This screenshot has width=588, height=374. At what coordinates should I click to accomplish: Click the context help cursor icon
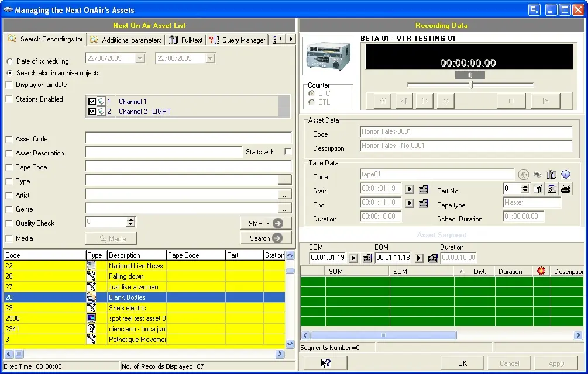[x=326, y=363]
